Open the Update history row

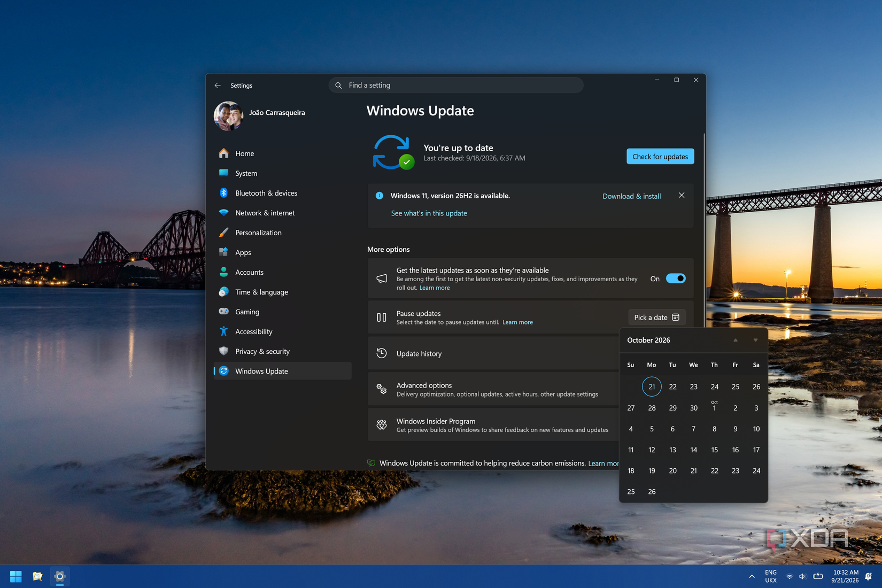pos(493,353)
